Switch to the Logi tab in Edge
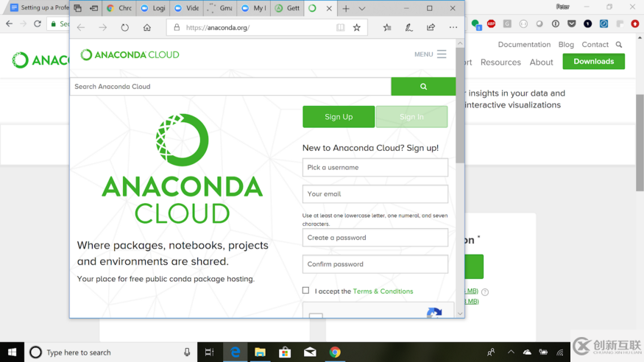 click(x=153, y=8)
